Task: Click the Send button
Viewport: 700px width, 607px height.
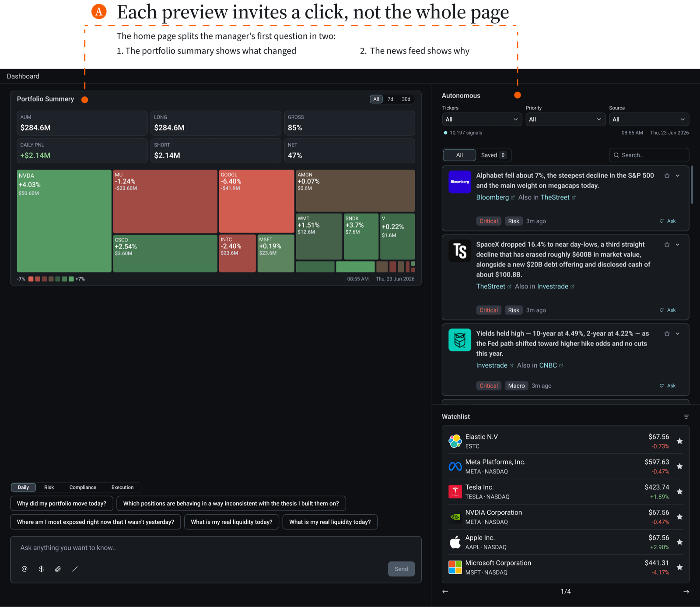Action: click(x=401, y=569)
